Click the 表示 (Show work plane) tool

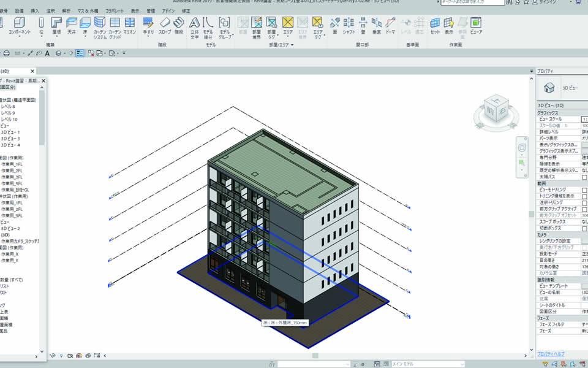[x=448, y=26]
